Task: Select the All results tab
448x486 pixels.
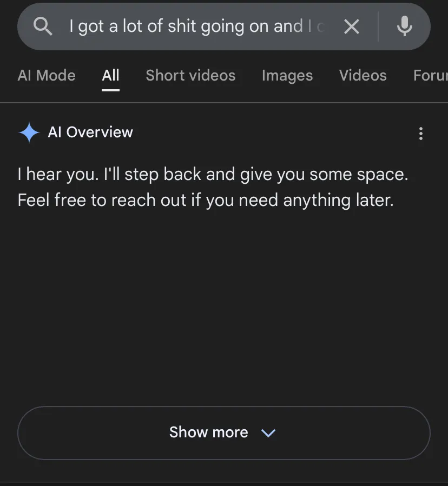Action: click(110, 76)
